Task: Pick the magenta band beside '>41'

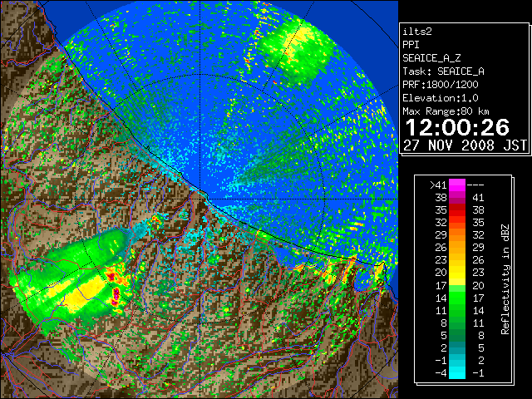Action: coord(457,185)
